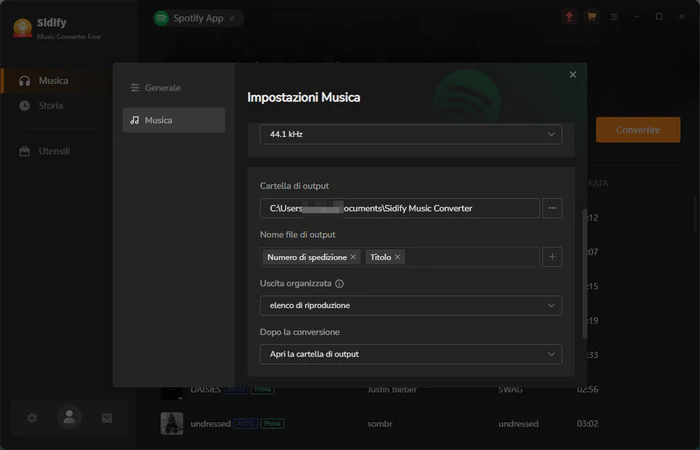Click the output folder path field
700x450 pixels.
pyautogui.click(x=400, y=208)
